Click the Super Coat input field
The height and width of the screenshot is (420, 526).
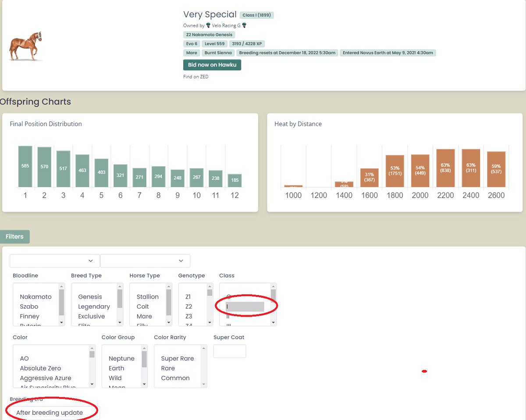click(x=230, y=351)
